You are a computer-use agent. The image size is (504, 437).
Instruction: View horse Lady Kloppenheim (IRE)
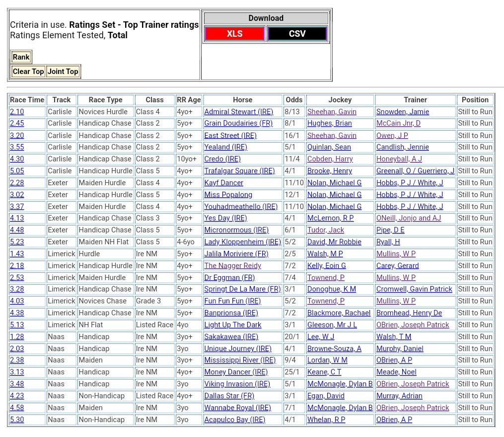tap(242, 242)
